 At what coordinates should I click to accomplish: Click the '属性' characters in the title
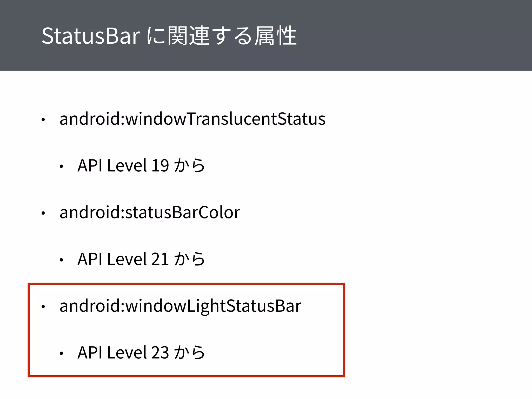coord(275,36)
